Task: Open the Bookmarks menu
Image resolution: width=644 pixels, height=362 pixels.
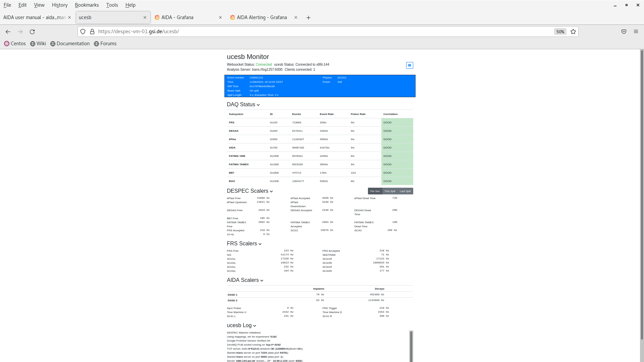Action: [x=87, y=5]
